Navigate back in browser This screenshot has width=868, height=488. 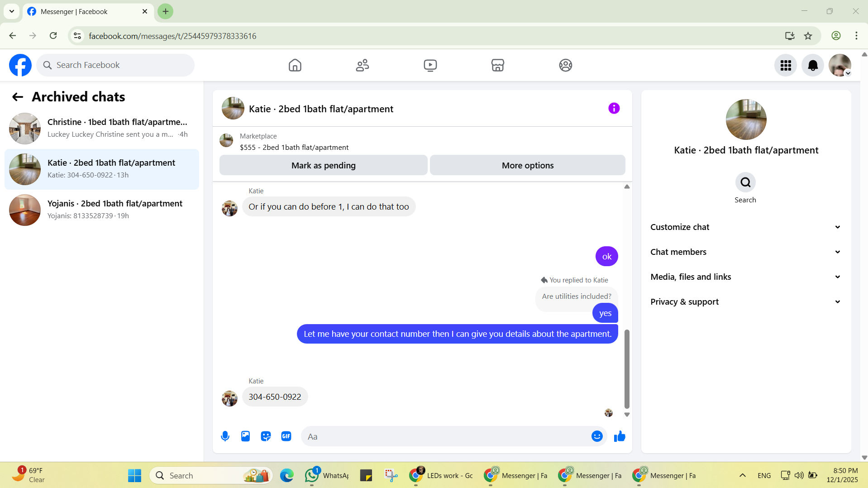[x=13, y=36]
